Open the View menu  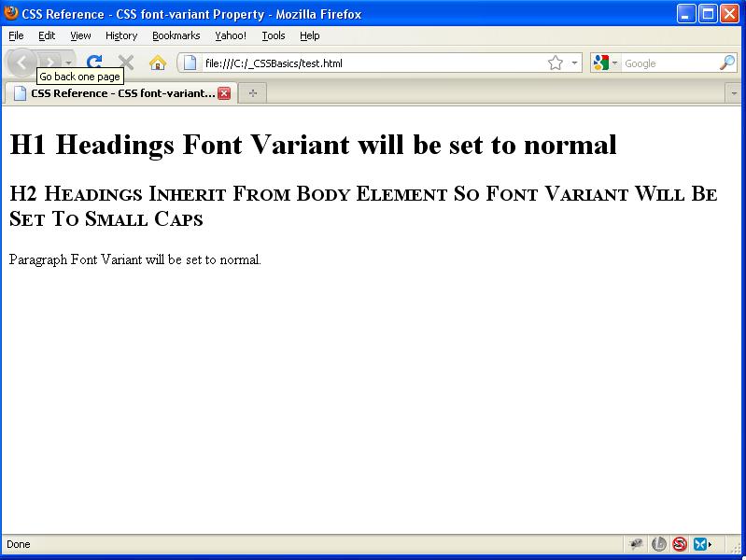pyautogui.click(x=80, y=35)
